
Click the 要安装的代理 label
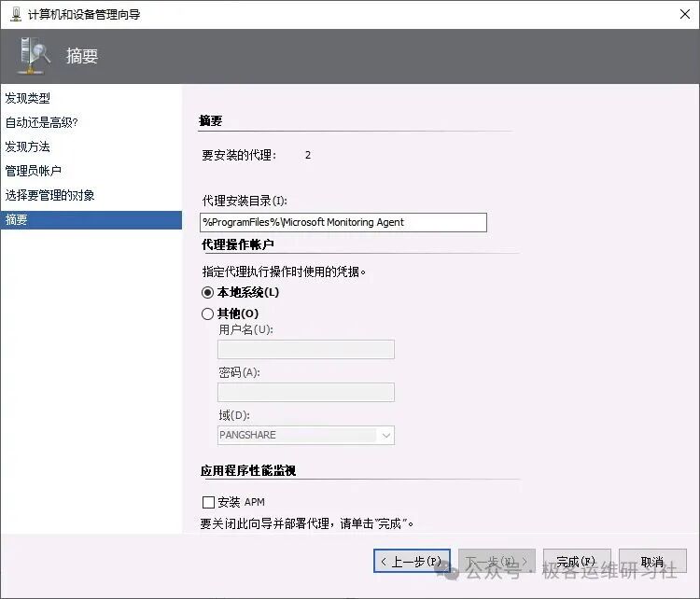tap(239, 155)
